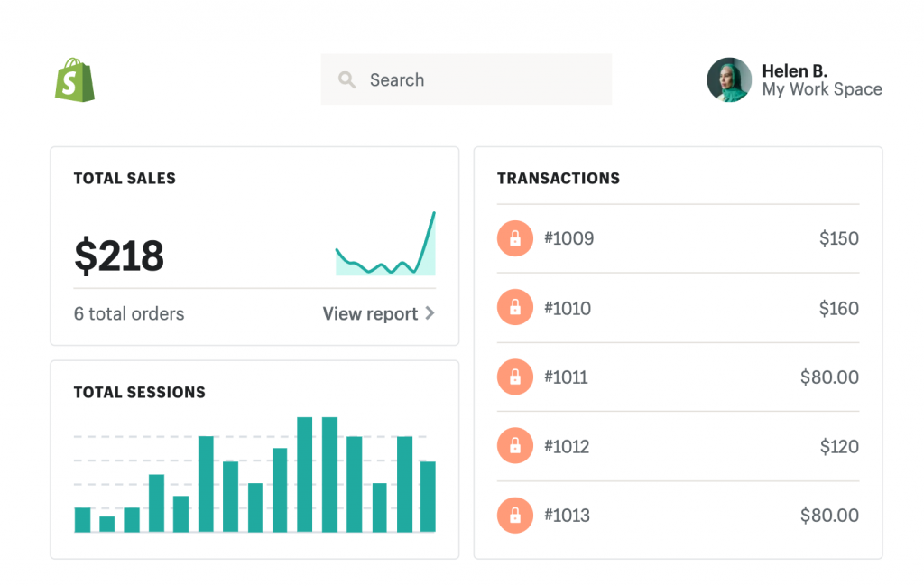The width and height of the screenshot is (924, 586).
Task: Select the My Work Space menu
Action: (x=822, y=89)
